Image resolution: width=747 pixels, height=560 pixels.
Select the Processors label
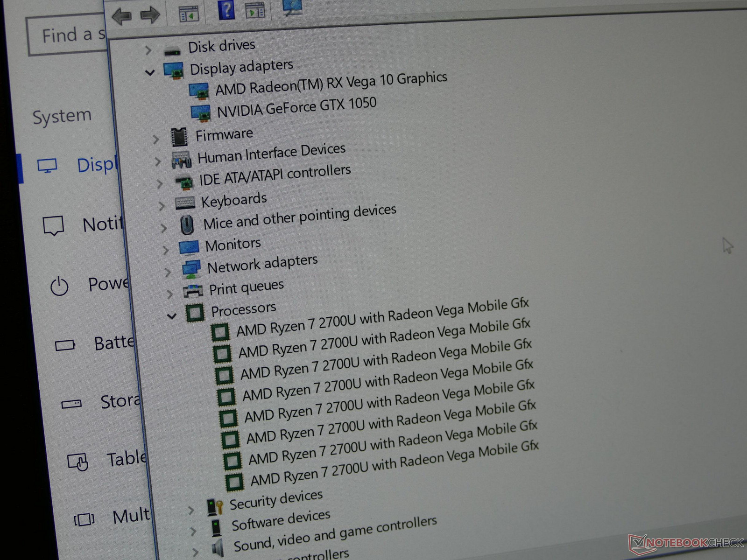click(x=243, y=309)
